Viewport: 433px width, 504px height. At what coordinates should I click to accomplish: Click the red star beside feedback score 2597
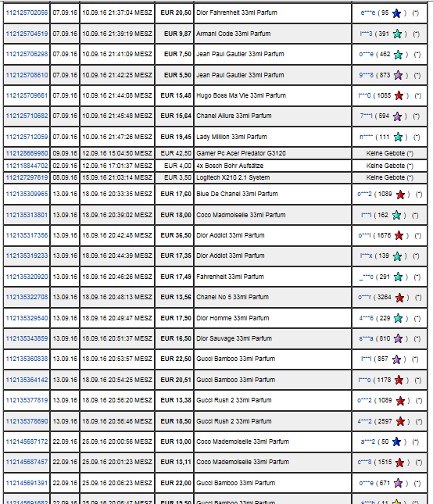point(400,421)
